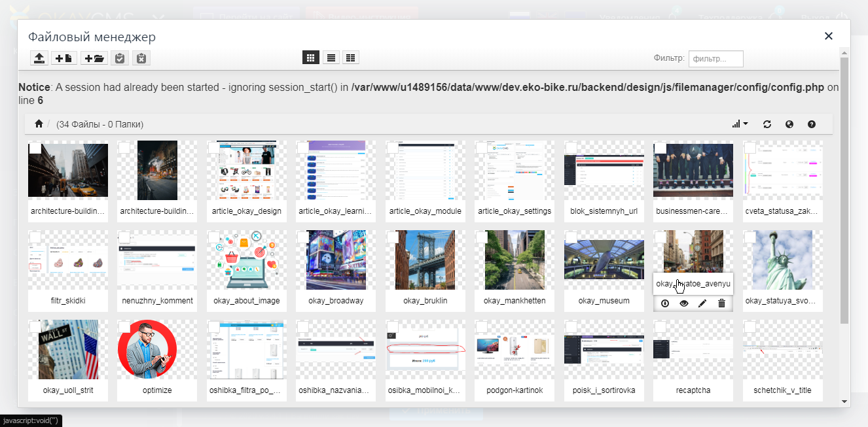Screen dimensions: 868x427
Task: Open the help question-mark icon
Action: [811, 124]
